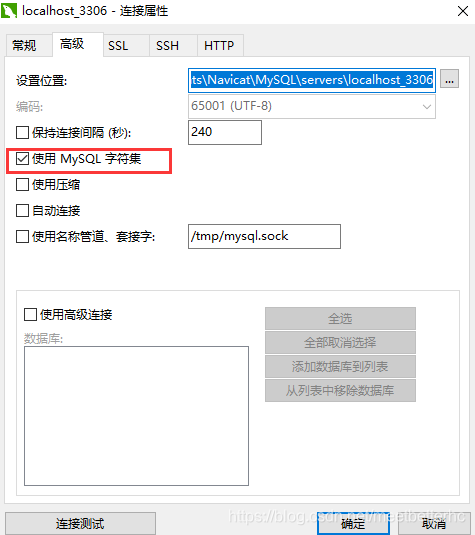Click the 连接测试 test connection button
Image resolution: width=475 pixels, height=535 pixels.
80,523
